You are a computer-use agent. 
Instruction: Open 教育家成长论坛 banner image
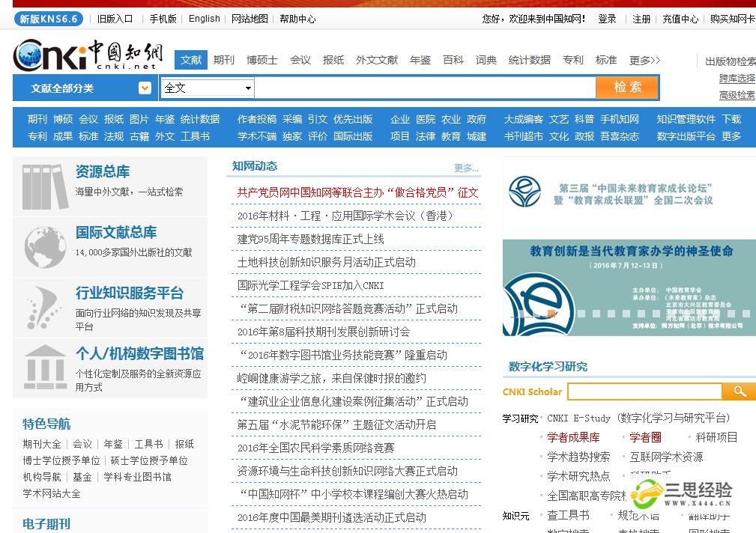pos(629,247)
